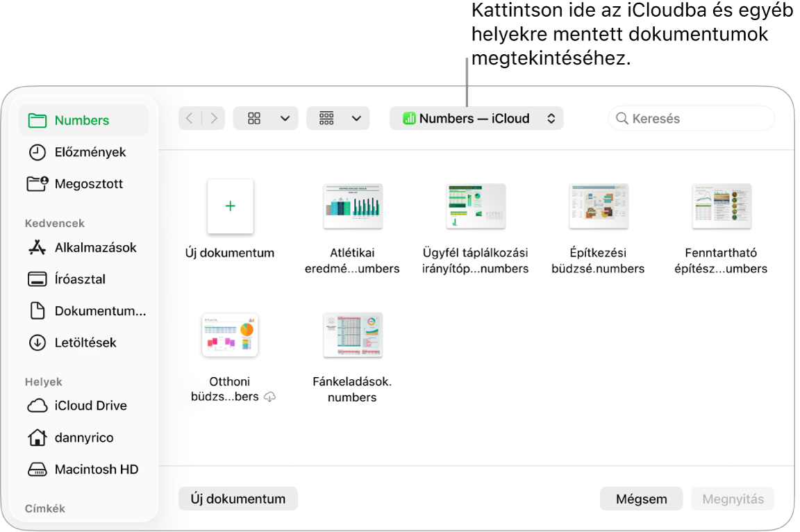Click the magnifying glass search icon
800x532 pixels.
pyautogui.click(x=622, y=118)
